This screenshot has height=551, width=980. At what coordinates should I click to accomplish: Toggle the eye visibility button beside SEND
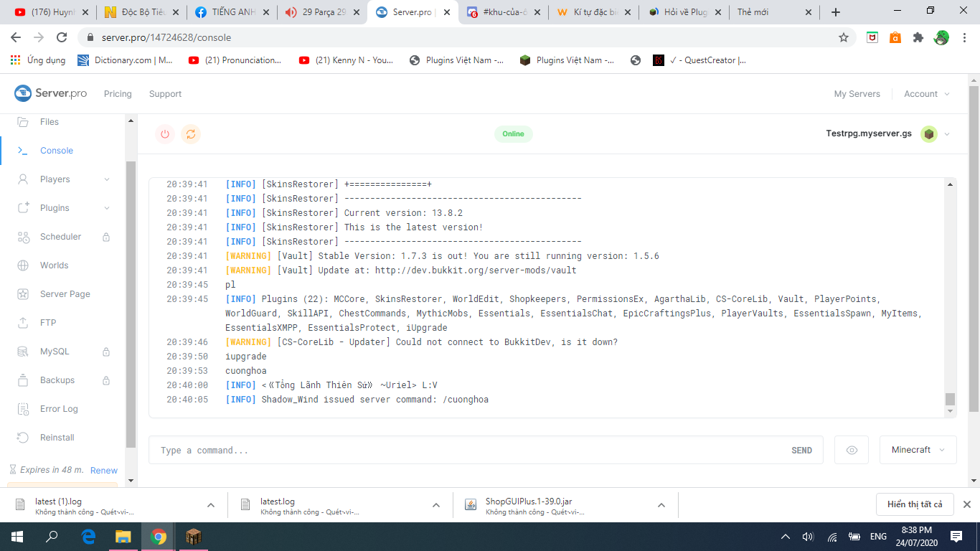point(852,450)
